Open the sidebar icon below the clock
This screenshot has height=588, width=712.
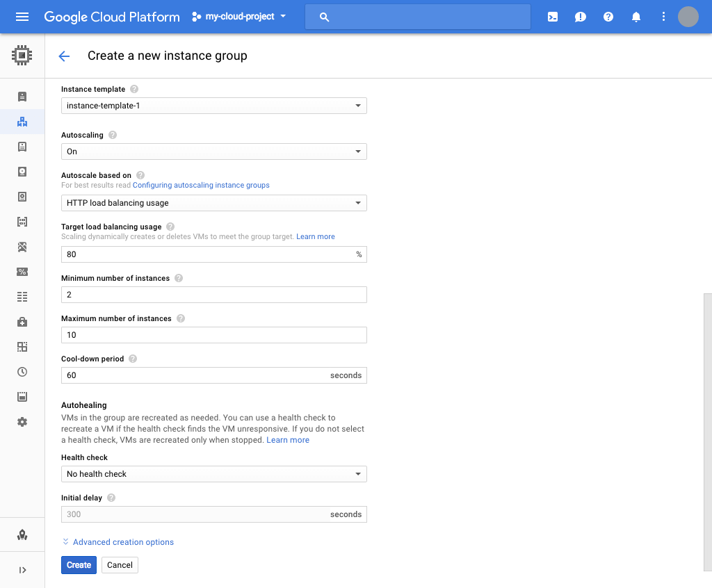22,397
